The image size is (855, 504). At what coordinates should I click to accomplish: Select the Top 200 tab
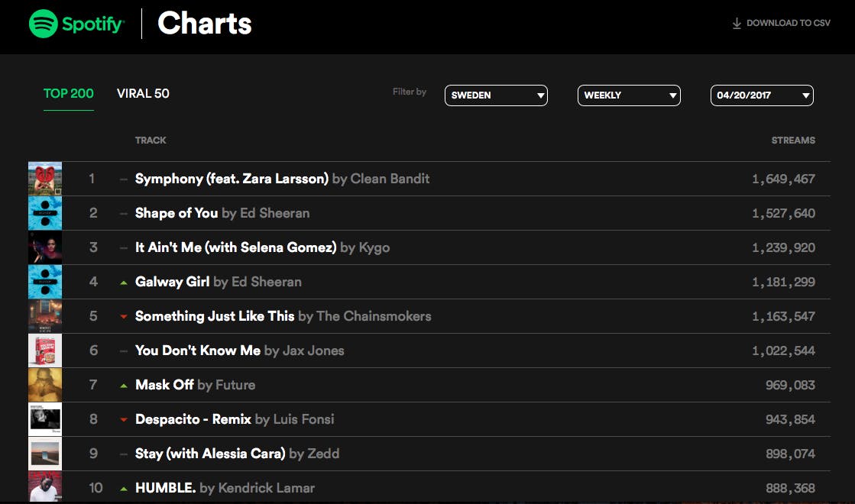point(69,94)
